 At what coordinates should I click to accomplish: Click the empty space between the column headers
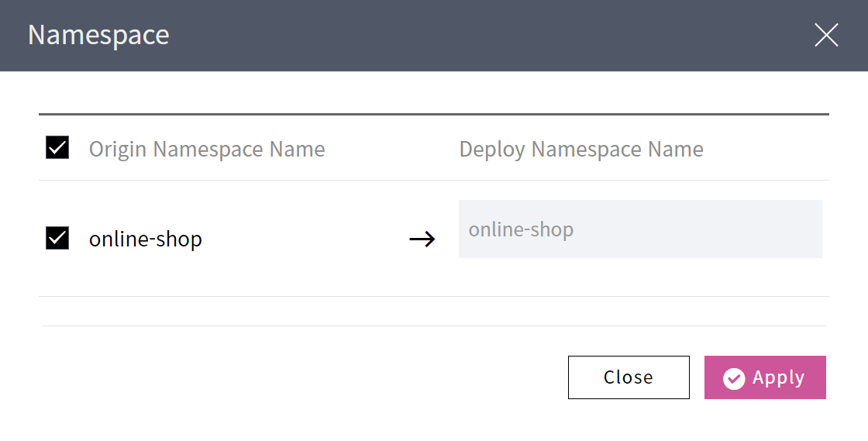[x=391, y=149]
